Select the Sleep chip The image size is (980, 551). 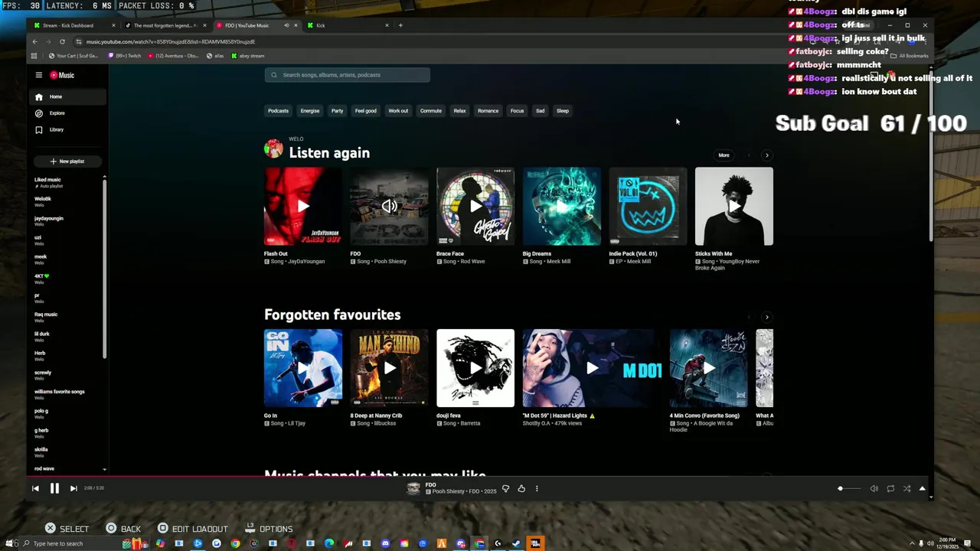563,111
